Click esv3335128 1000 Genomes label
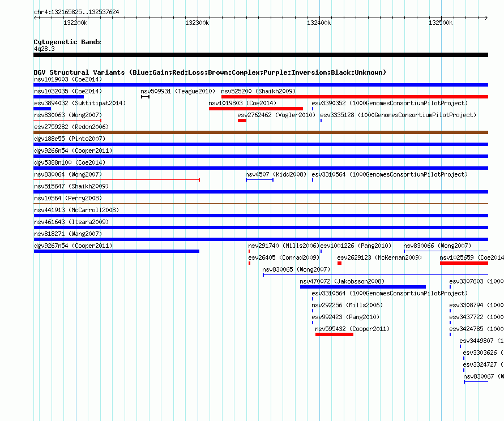 point(398,115)
